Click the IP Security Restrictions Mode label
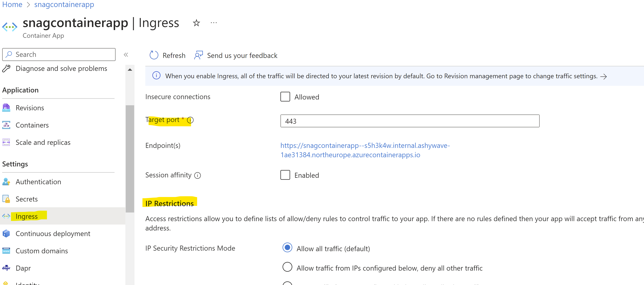This screenshot has height=285, width=644. (190, 248)
